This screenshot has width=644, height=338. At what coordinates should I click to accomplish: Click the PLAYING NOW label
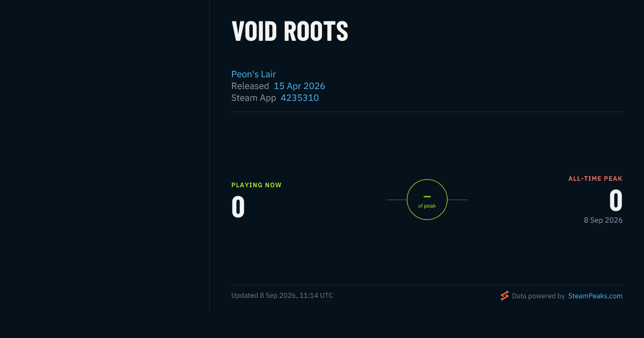click(257, 185)
